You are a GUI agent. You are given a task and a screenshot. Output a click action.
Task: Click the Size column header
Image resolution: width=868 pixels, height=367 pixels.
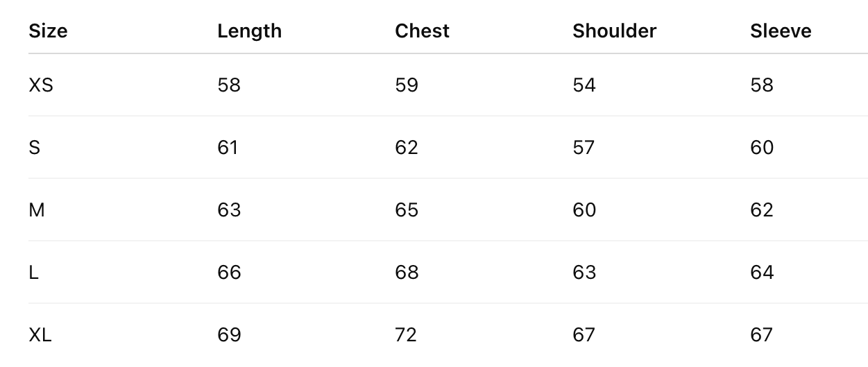tap(48, 31)
